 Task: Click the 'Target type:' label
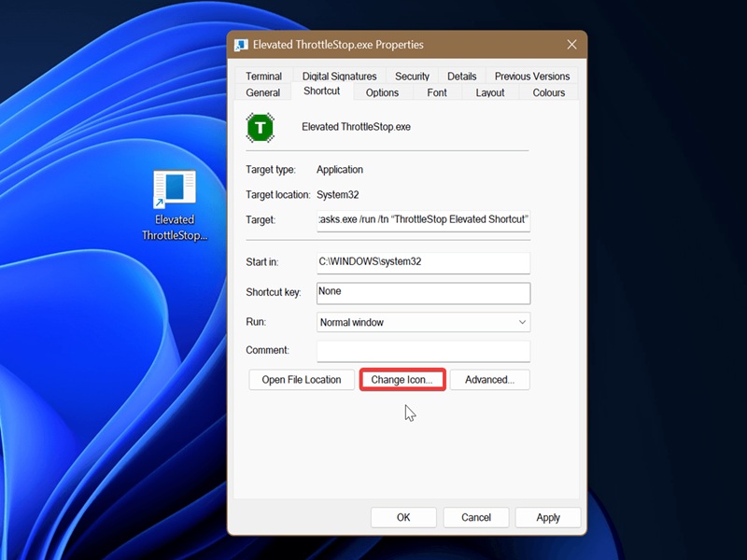pyautogui.click(x=271, y=170)
